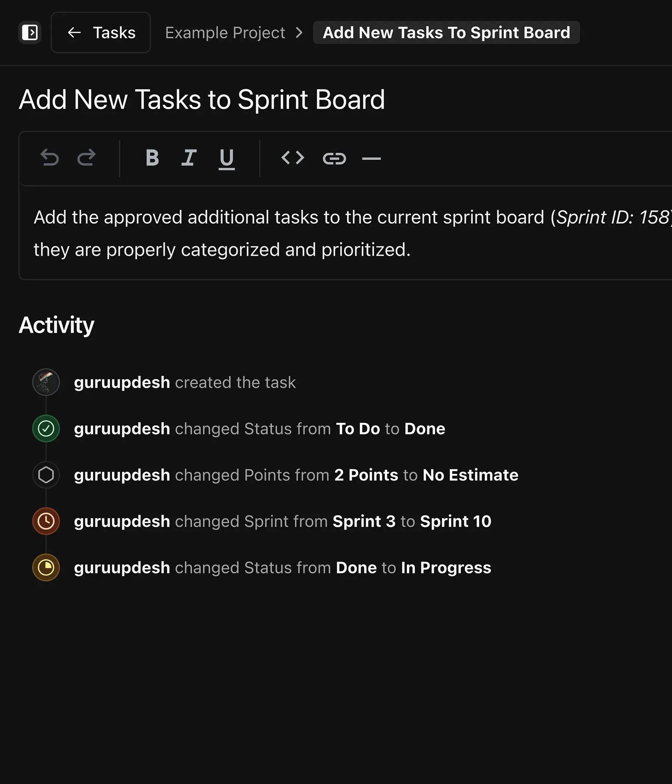Click the yellow In Progress status icon
672x784 pixels.
46,567
